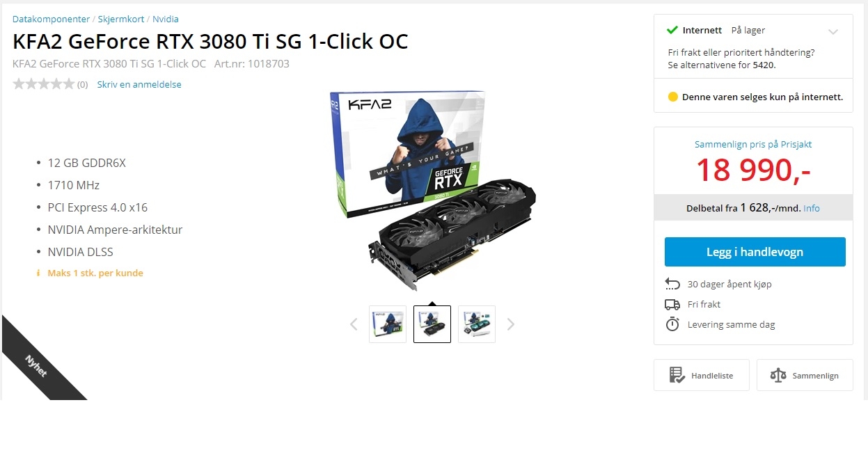The height and width of the screenshot is (462, 868).
Task: Select the first box-art thumbnail
Action: coord(388,324)
